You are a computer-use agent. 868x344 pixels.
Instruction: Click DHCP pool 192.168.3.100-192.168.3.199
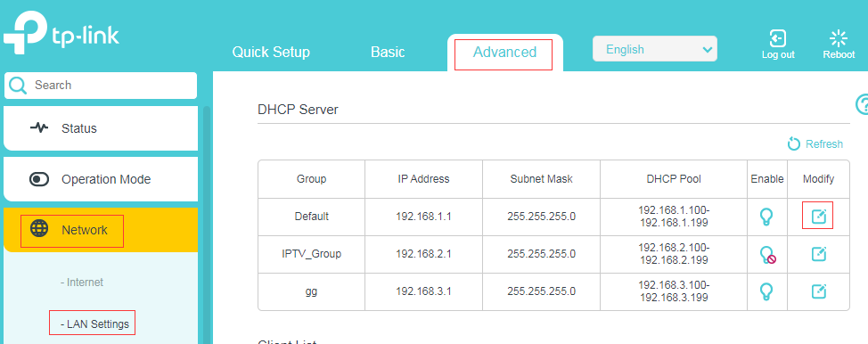point(674,291)
